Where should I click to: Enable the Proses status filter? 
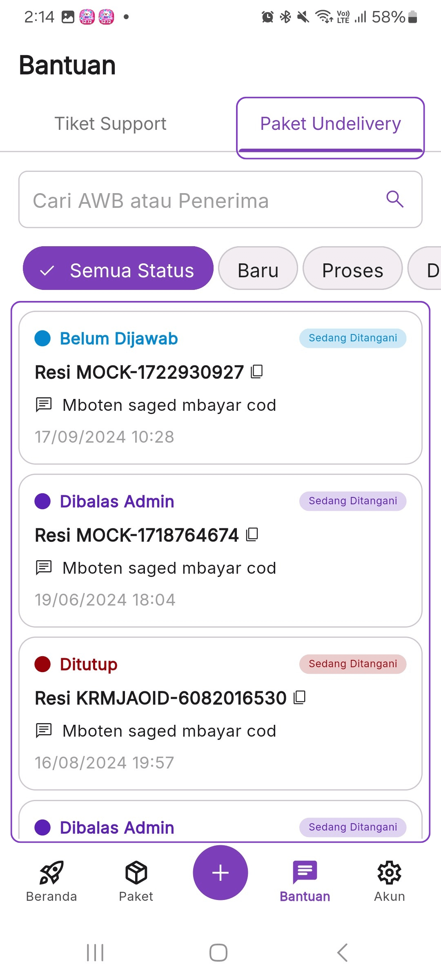352,269
